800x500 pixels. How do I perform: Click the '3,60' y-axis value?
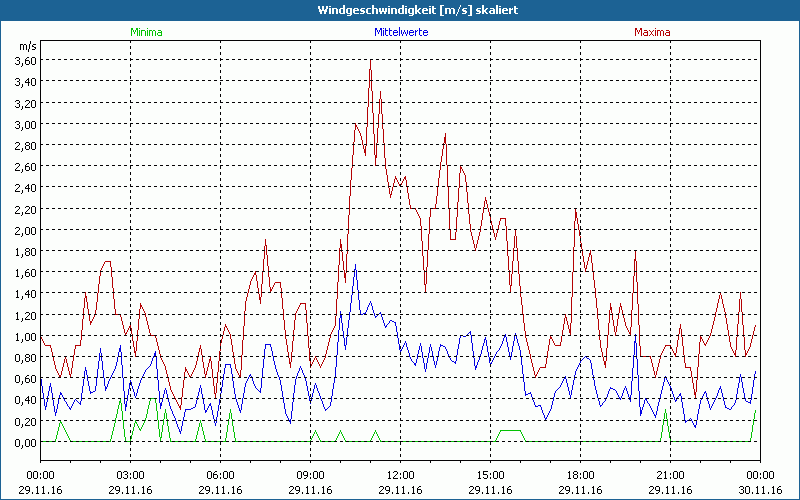click(26, 60)
